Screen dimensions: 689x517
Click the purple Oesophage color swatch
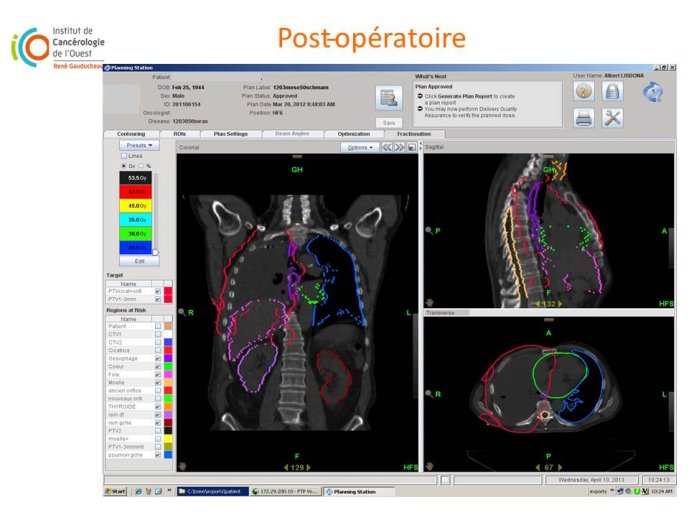click(168, 358)
